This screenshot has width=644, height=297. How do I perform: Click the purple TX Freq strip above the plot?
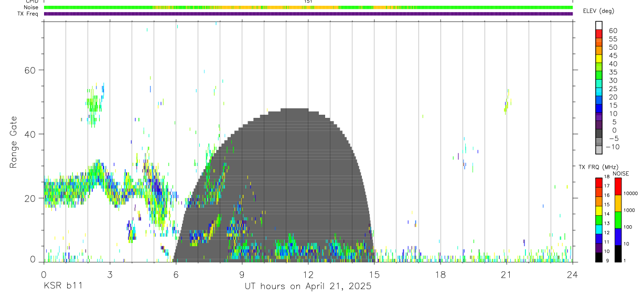coord(308,14)
